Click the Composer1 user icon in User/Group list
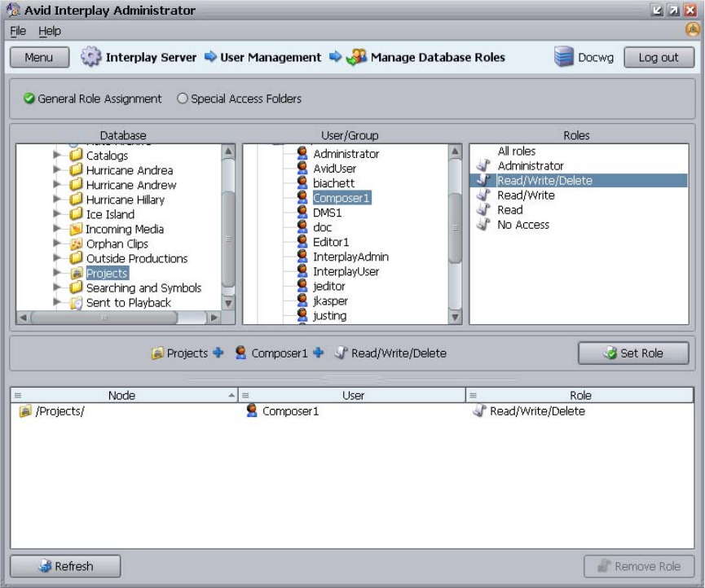The image size is (705, 588). point(302,197)
